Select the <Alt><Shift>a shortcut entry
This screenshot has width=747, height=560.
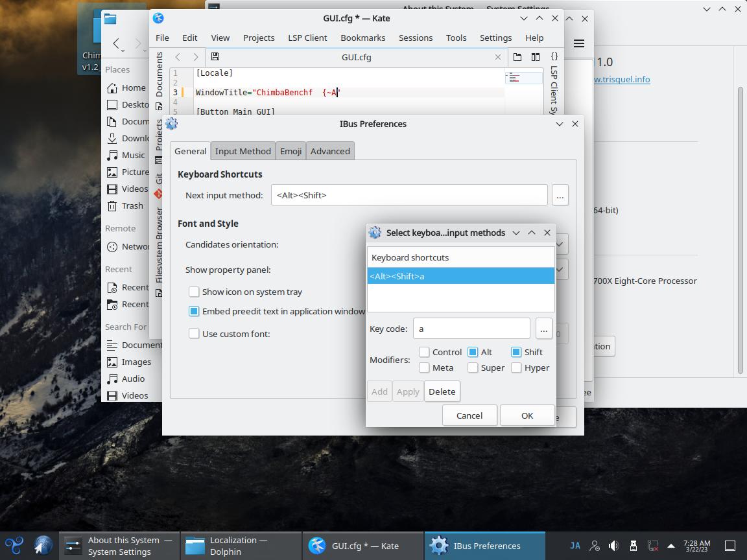click(460, 276)
